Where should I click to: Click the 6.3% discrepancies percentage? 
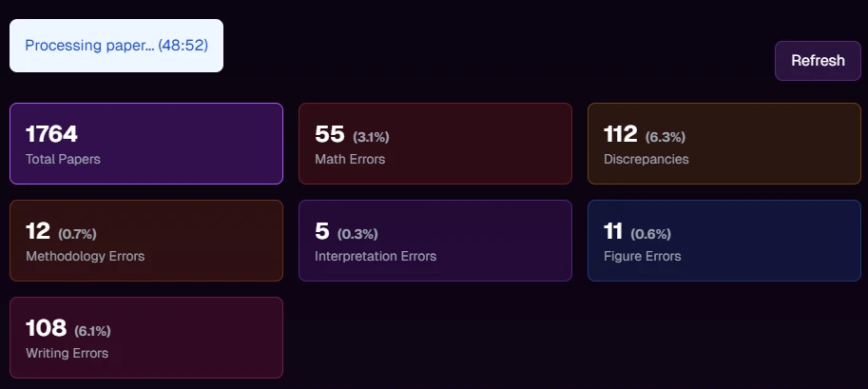click(665, 137)
